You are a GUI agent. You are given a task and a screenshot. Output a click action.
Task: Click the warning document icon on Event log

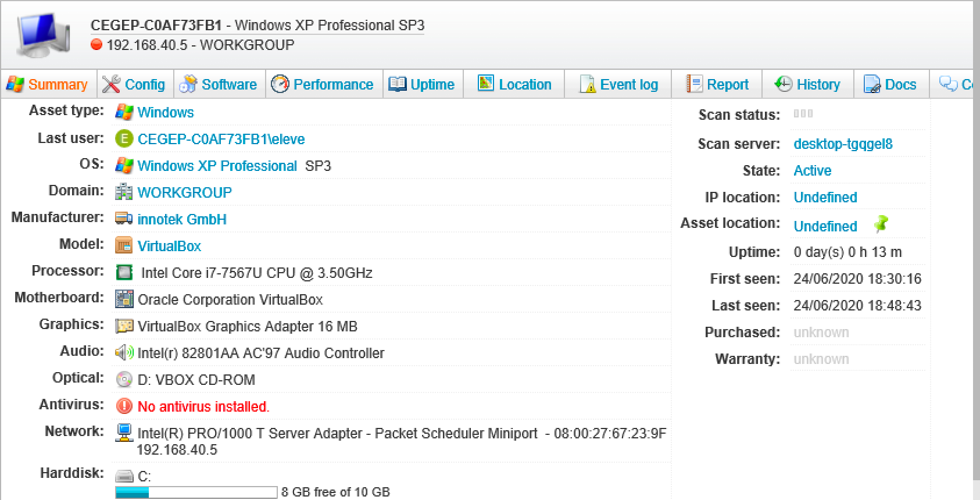588,84
